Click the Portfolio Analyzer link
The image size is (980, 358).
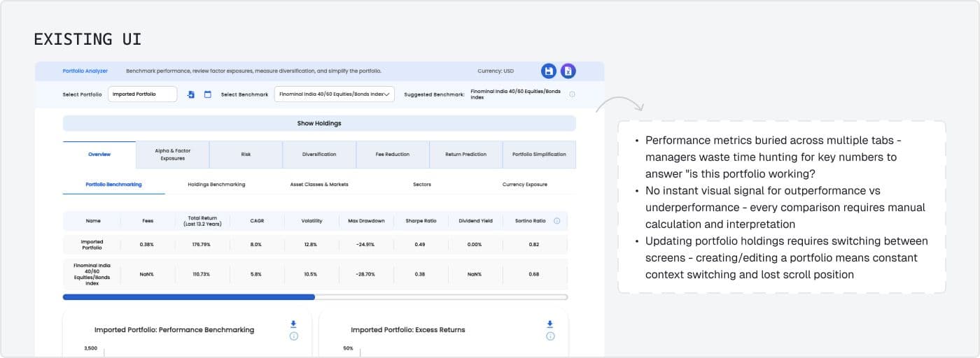click(x=85, y=71)
